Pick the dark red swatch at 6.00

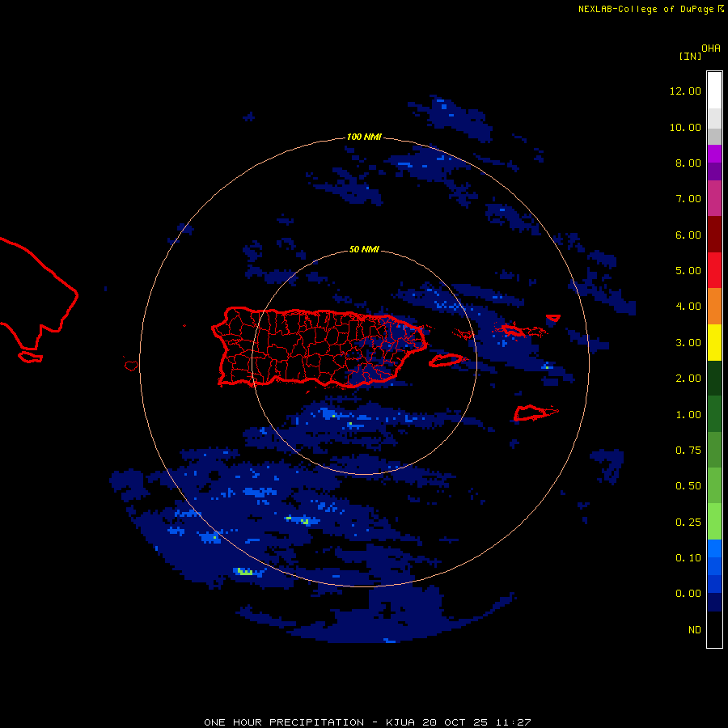[x=714, y=235]
